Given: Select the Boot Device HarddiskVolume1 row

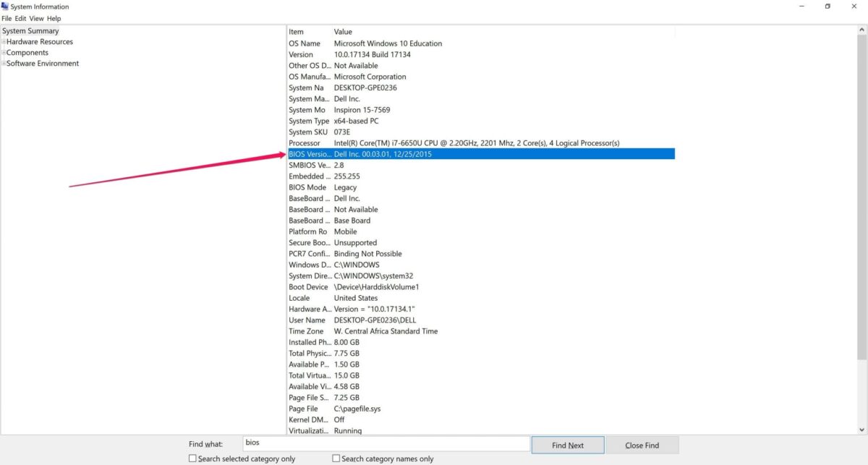Looking at the screenshot, I should pyautogui.click(x=481, y=287).
